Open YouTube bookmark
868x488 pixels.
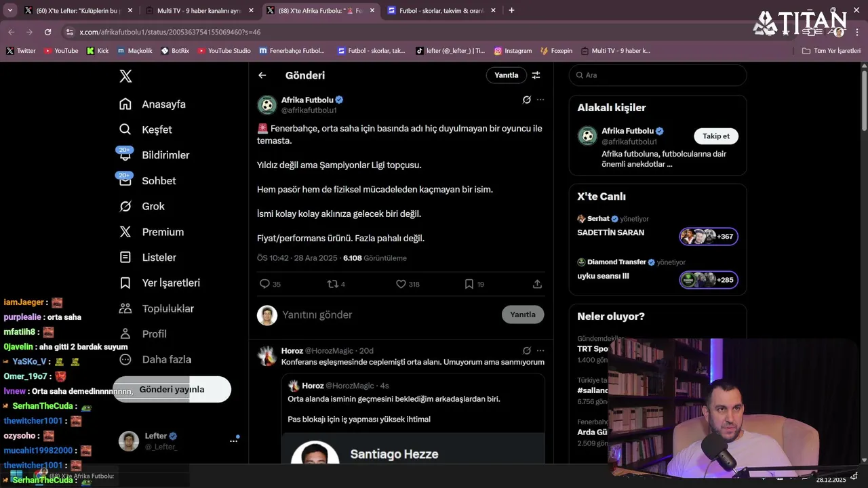(x=61, y=51)
